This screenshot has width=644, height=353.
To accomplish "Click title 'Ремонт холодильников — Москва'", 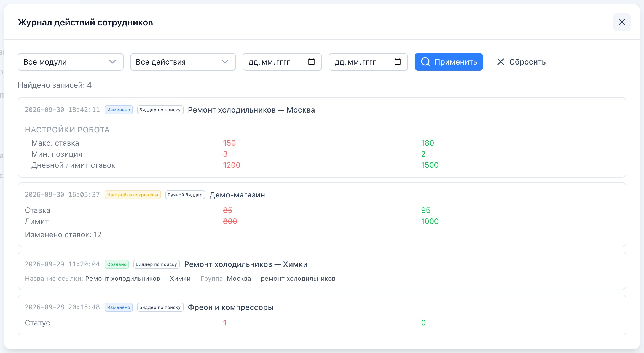I will (x=251, y=110).
